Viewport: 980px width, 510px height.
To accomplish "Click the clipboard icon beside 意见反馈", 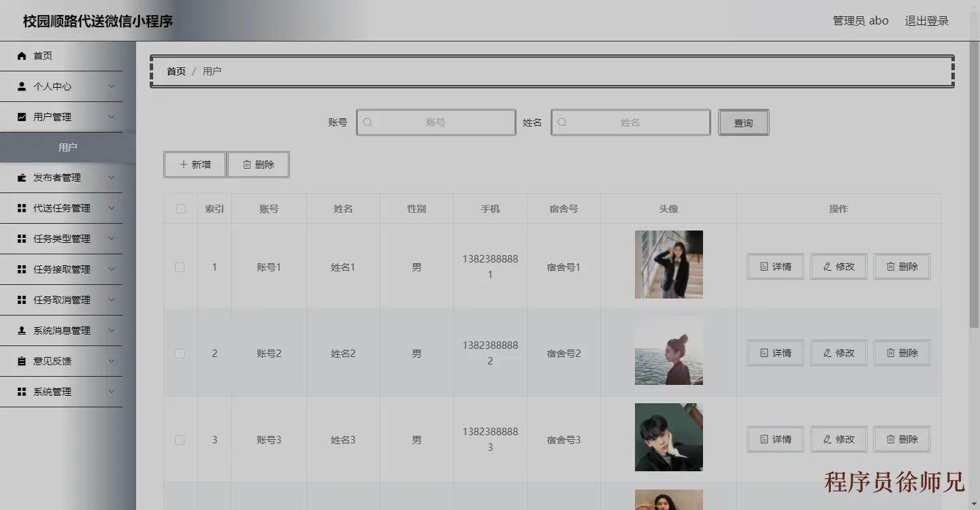I will (x=22, y=361).
